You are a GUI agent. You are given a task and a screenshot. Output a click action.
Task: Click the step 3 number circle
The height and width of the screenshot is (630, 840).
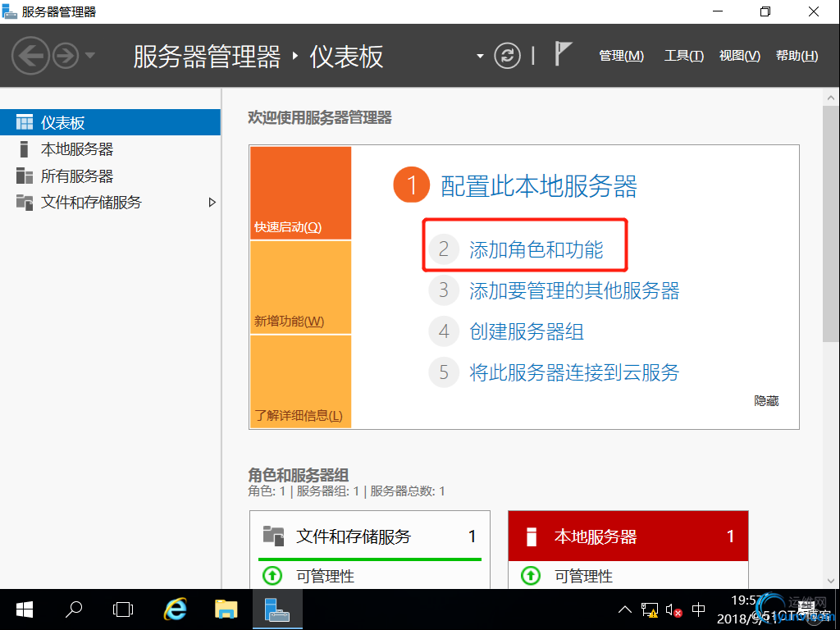coord(444,290)
